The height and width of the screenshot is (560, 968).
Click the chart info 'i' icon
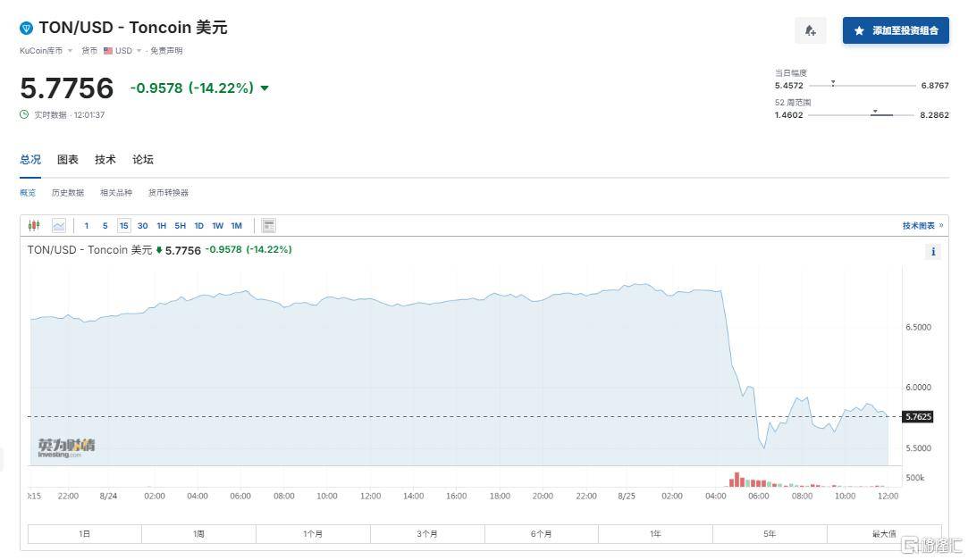[933, 252]
